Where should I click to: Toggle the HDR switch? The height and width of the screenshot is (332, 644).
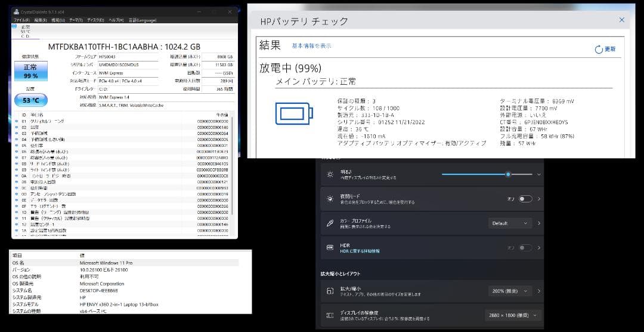click(525, 248)
